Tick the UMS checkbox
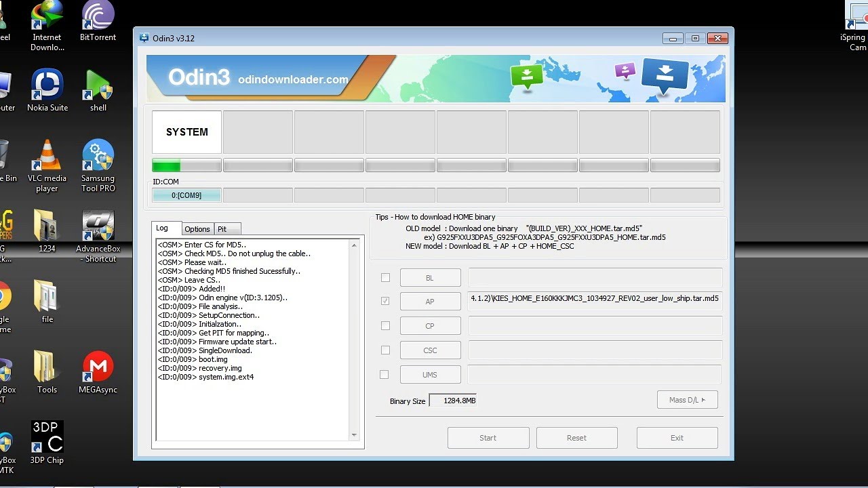 point(384,374)
